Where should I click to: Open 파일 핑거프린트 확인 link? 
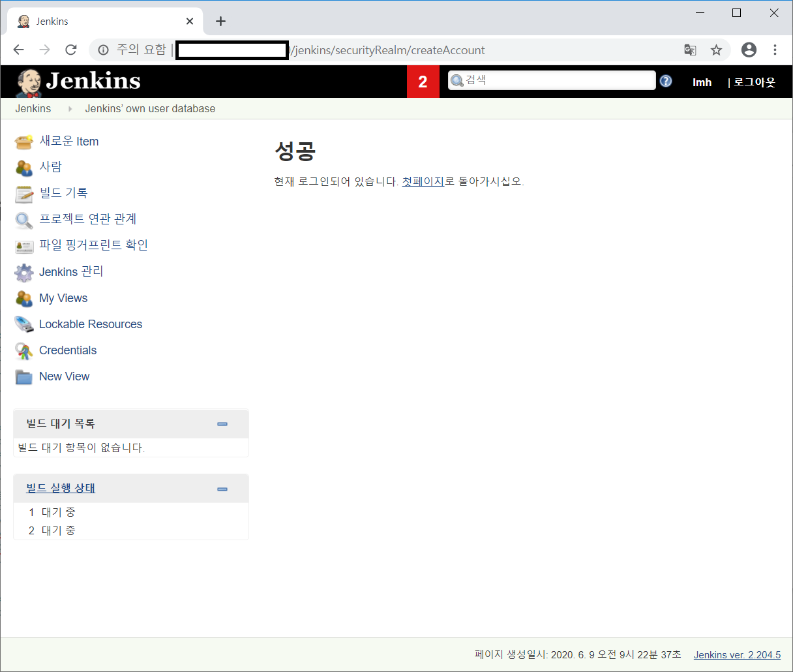[x=93, y=245]
